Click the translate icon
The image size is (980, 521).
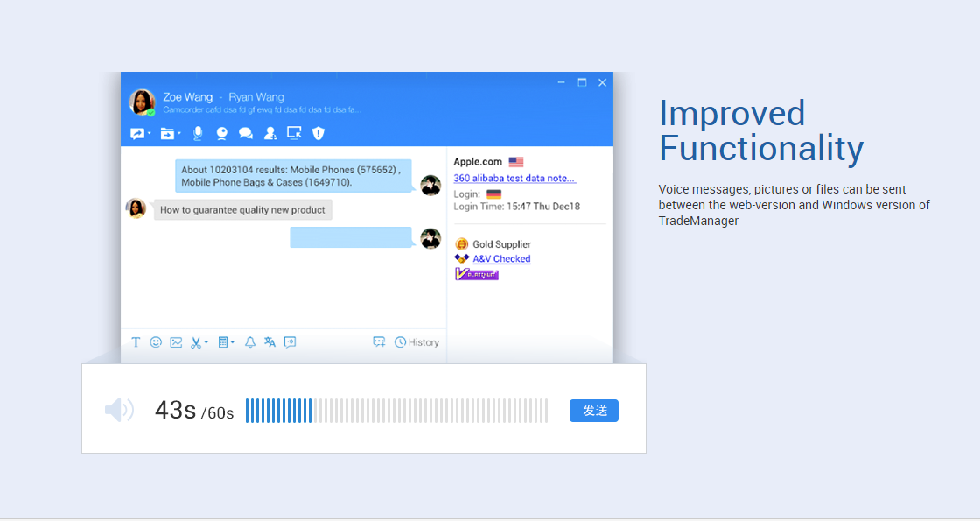coord(269,342)
